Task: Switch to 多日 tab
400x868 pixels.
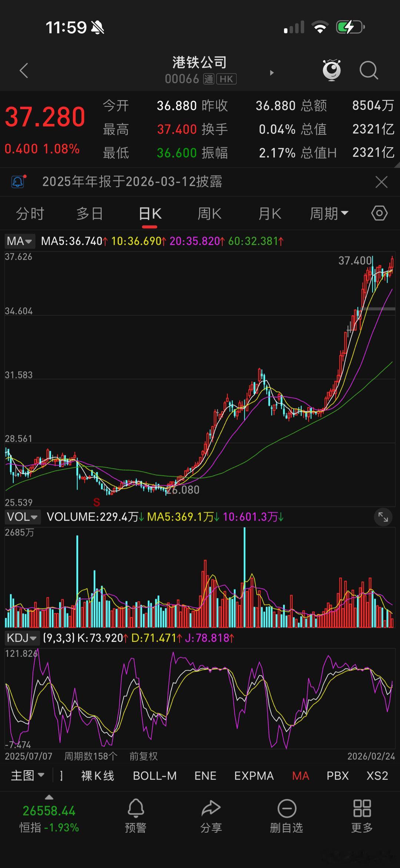Action: click(x=90, y=214)
